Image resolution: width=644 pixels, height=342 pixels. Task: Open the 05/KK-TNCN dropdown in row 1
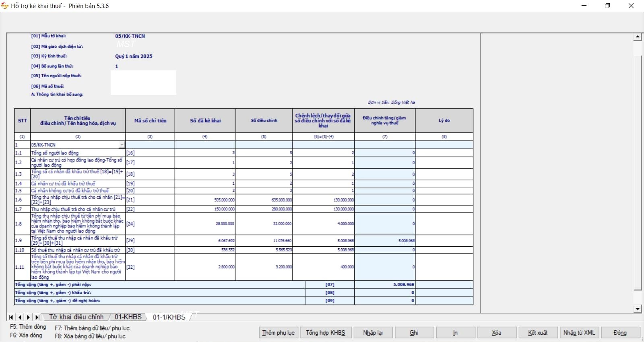[122, 145]
